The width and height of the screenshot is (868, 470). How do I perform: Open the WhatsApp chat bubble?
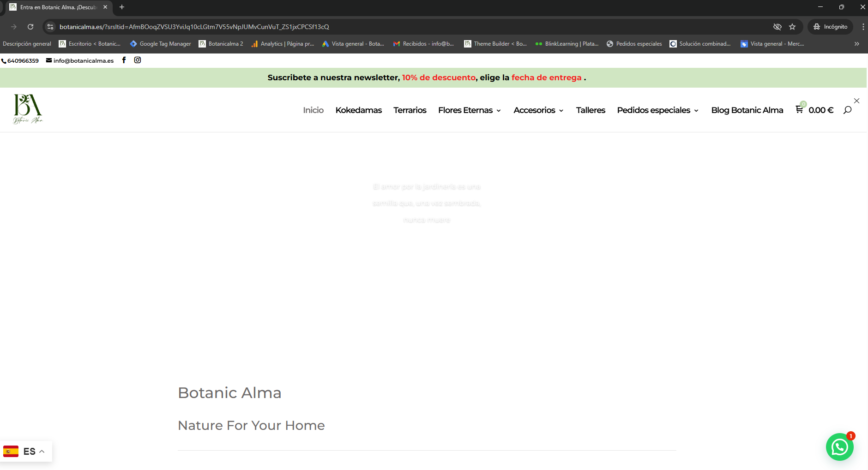(x=839, y=447)
